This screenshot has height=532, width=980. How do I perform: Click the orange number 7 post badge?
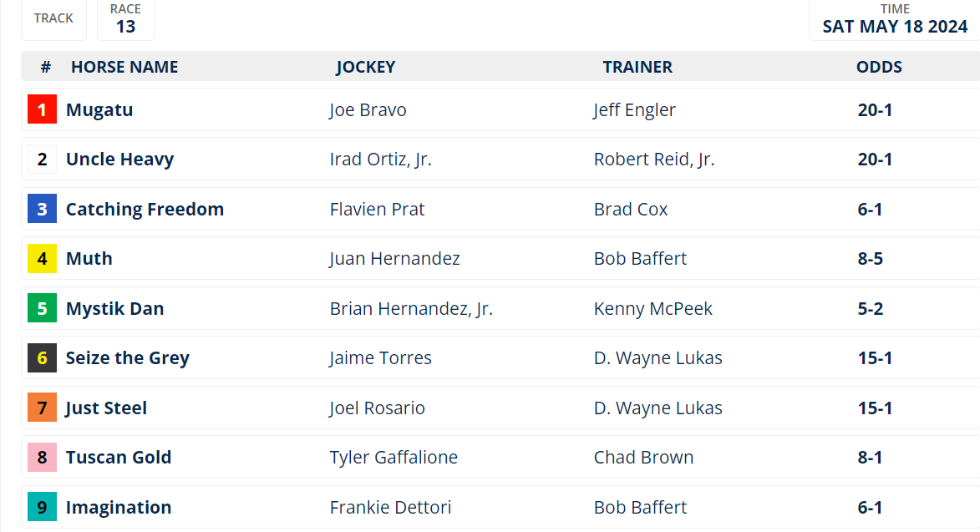[42, 408]
